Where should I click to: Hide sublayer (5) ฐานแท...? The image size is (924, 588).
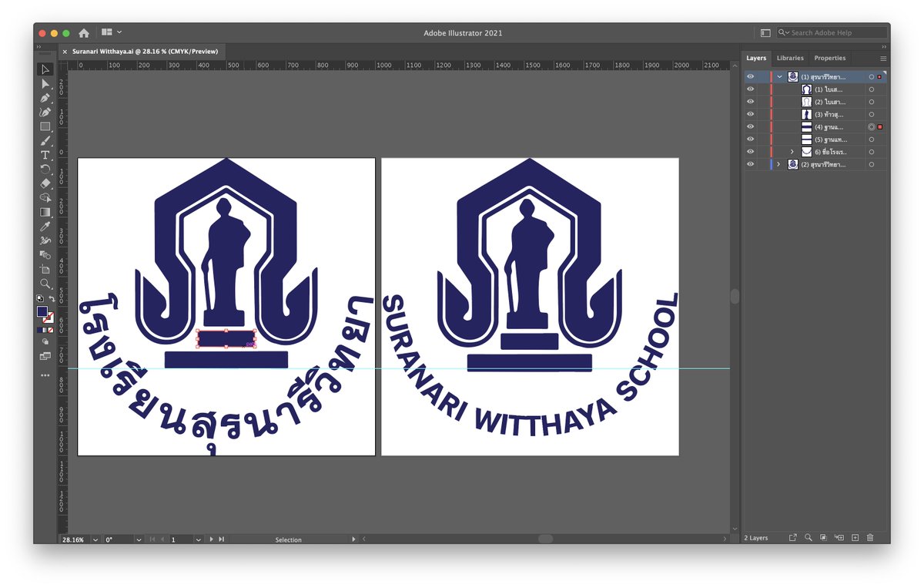pyautogui.click(x=750, y=139)
